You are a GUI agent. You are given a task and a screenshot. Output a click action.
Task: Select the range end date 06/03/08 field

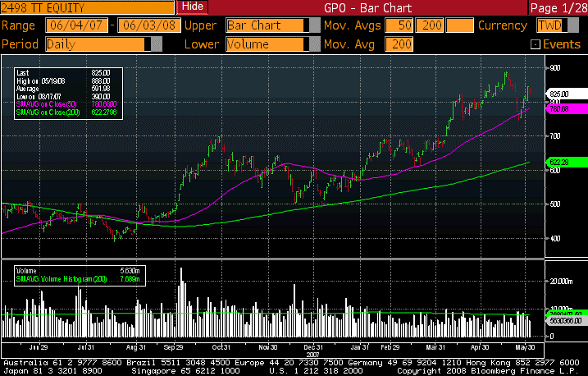tap(149, 25)
